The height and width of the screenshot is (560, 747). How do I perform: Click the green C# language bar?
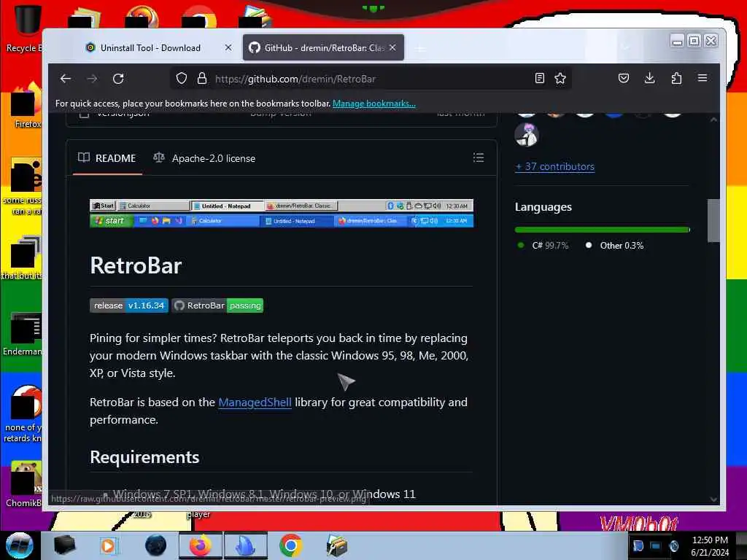tap(602, 230)
